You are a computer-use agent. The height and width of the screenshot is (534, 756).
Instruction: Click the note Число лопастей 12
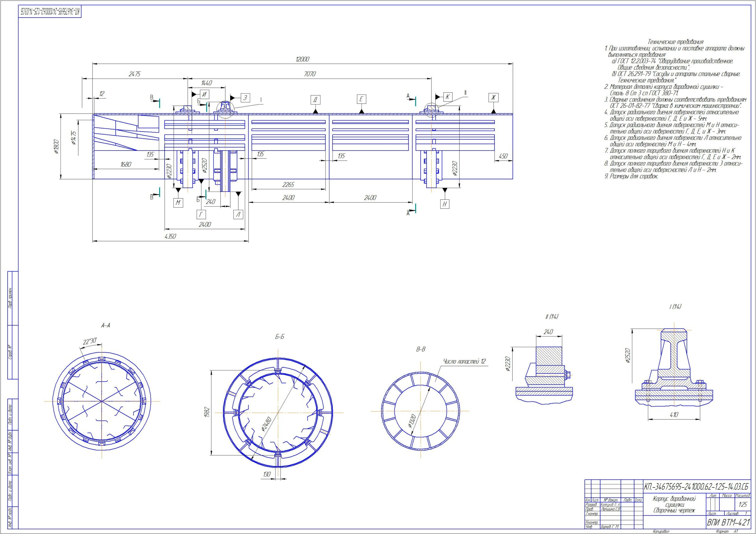(465, 361)
